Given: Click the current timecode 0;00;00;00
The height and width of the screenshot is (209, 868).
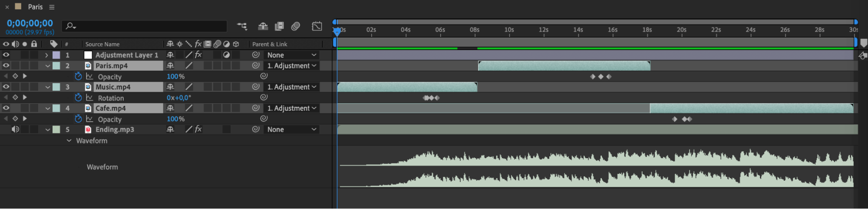Looking at the screenshot, I should (30, 23).
